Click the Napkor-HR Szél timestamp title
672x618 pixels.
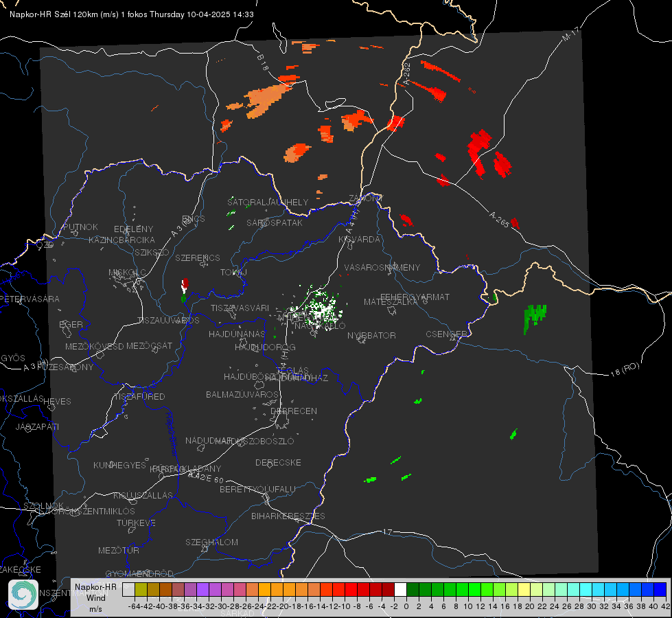(132, 14)
